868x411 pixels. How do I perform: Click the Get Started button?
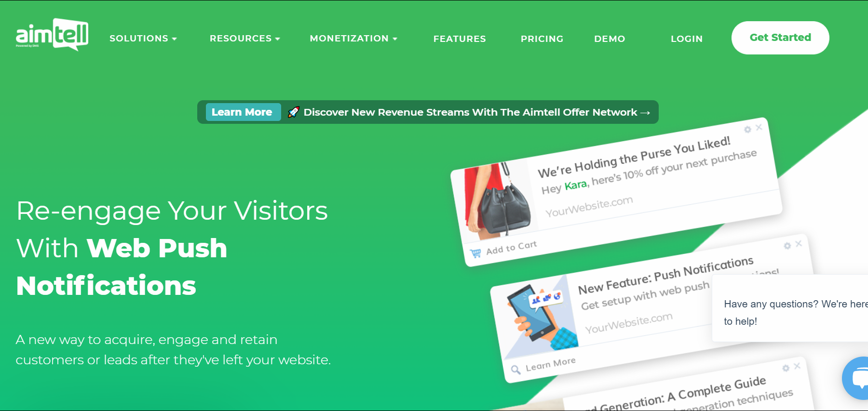pos(780,38)
